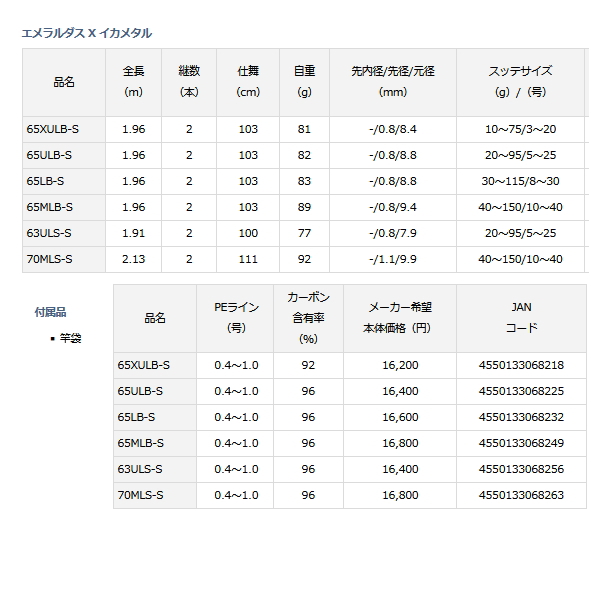Click carbon content value 92 for 65XULB-S
This screenshot has width=600, height=600.
pyautogui.click(x=308, y=365)
